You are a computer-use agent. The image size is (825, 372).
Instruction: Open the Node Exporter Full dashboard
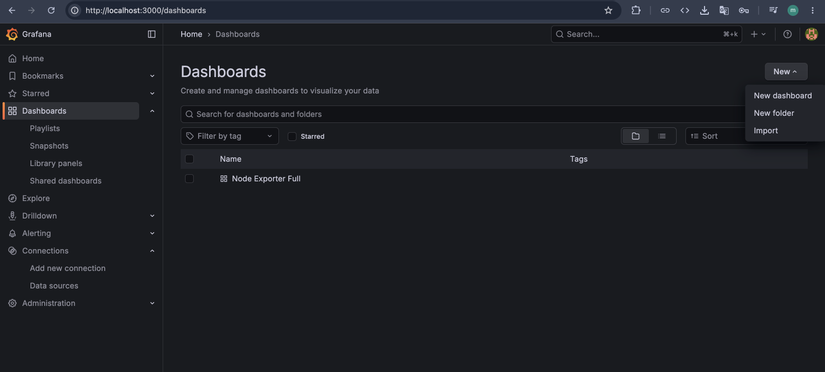point(266,179)
